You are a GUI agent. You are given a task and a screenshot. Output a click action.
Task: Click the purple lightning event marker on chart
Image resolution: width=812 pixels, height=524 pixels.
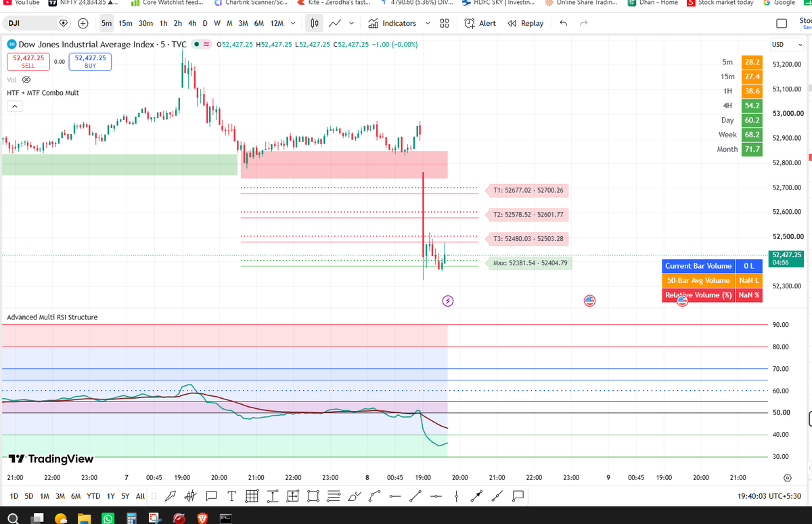tap(447, 300)
